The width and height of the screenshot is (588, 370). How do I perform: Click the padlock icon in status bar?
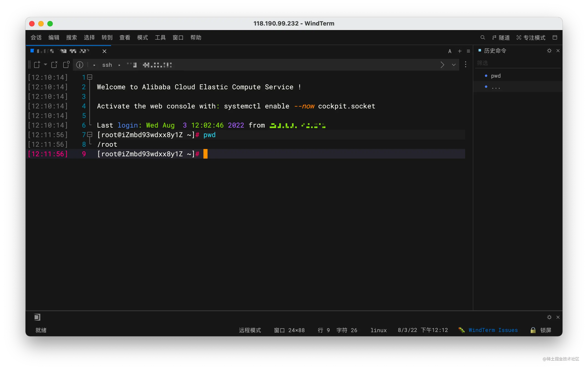point(533,330)
